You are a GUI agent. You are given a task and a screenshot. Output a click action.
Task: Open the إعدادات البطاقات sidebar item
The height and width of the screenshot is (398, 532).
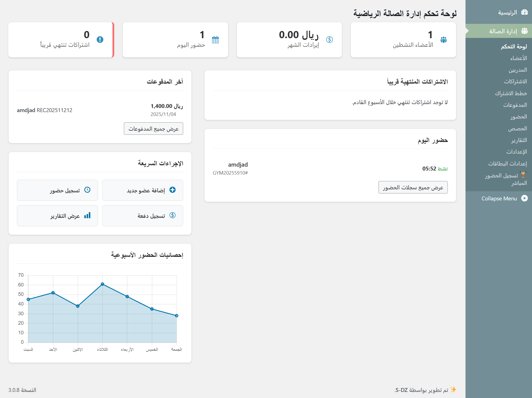(507, 164)
